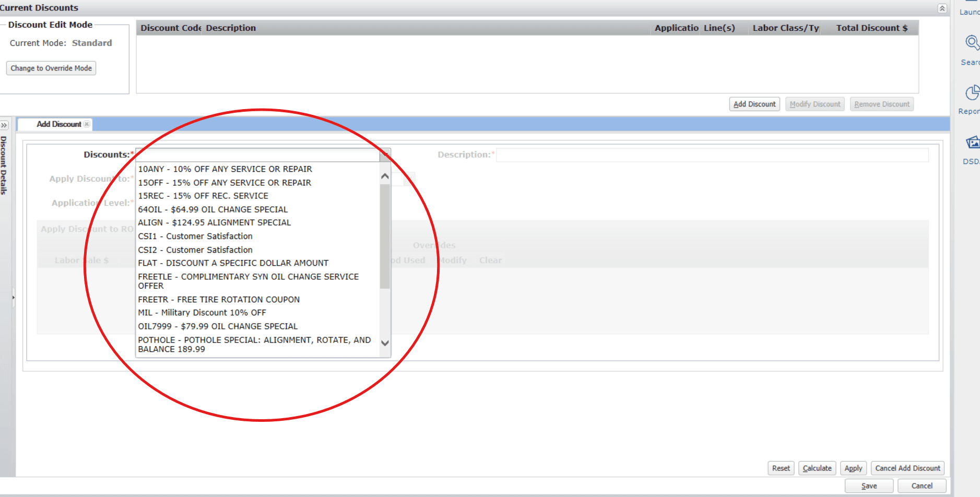Select 15REC - 15% OFF REC. SERVICE
Viewport: 980px width, 497px height.
[203, 196]
